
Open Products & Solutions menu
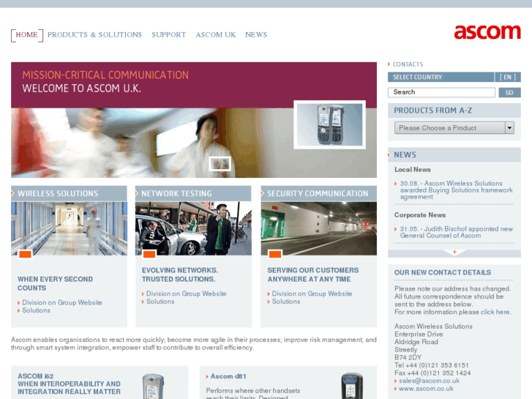point(94,34)
